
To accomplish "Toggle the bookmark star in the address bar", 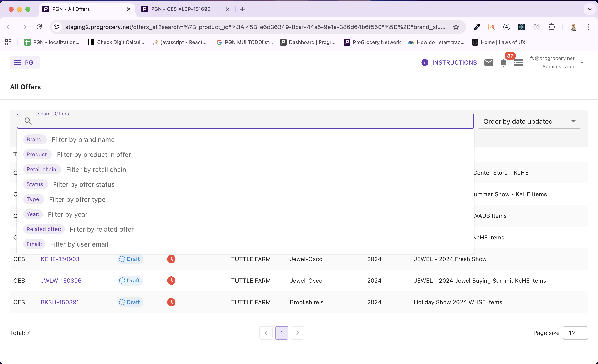I will pyautogui.click(x=456, y=27).
